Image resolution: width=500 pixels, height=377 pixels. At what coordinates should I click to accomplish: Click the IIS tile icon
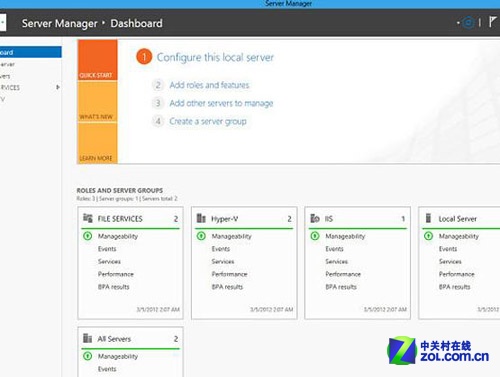point(315,218)
